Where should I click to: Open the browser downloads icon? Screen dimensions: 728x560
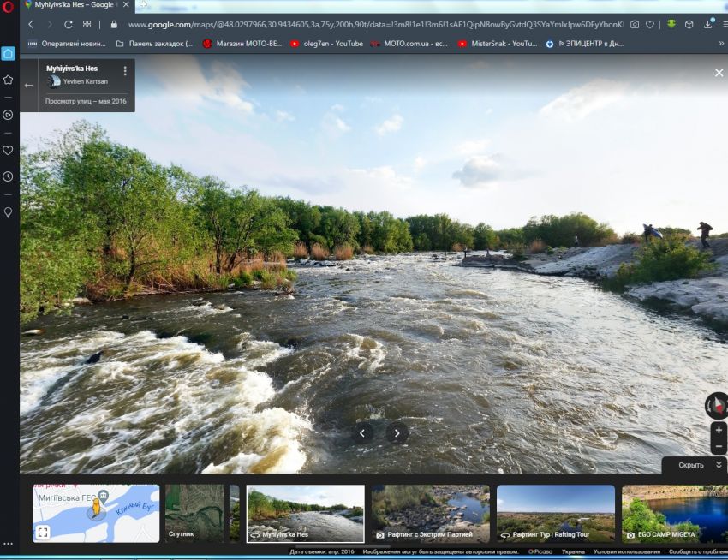tap(708, 24)
